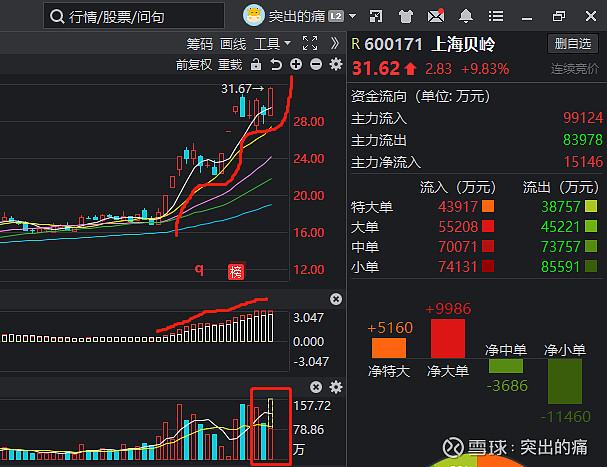607x467 pixels.
Task: Click the search magnifier icon
Action: [x=57, y=16]
